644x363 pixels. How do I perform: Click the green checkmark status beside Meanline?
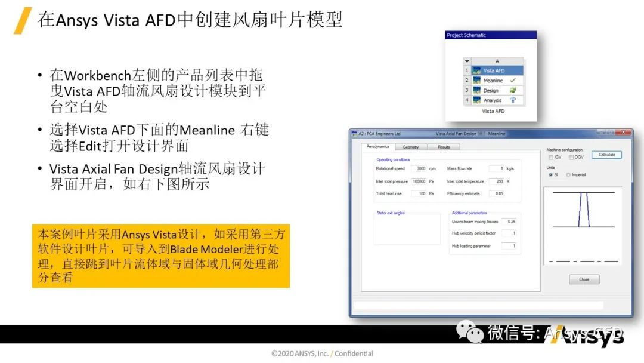point(513,80)
